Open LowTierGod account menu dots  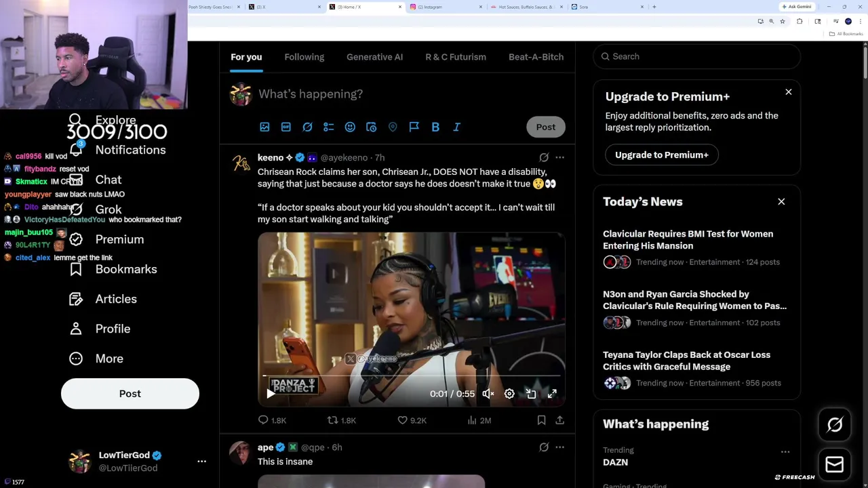(201, 462)
